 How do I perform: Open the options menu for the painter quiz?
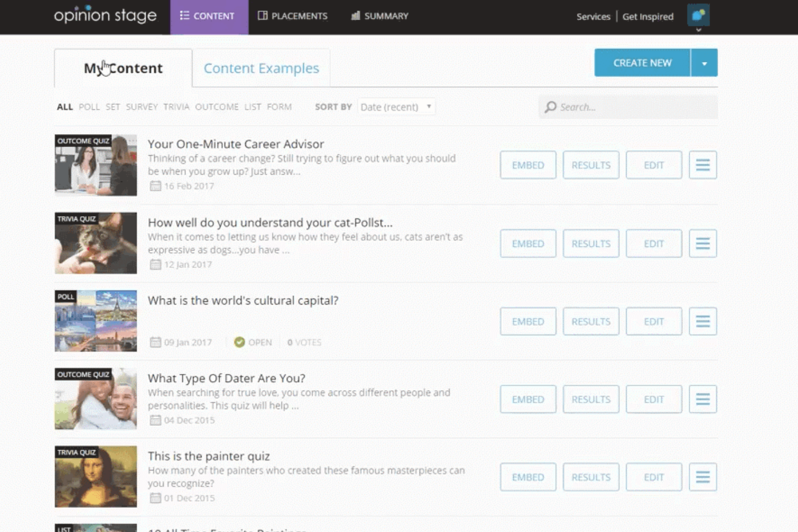(703, 476)
